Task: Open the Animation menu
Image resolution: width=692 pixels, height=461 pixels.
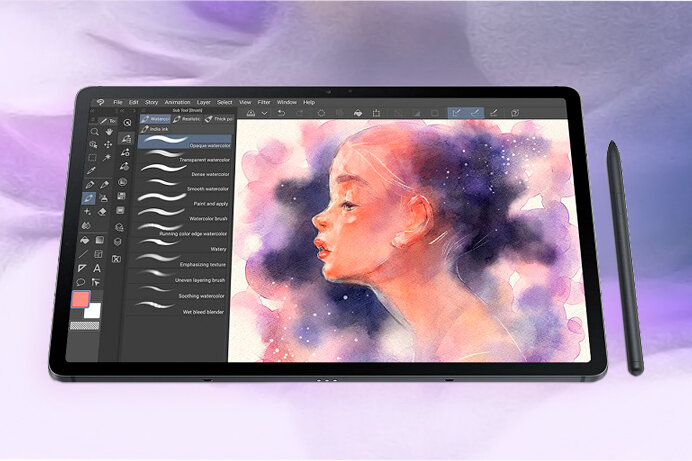Action: pos(177,102)
